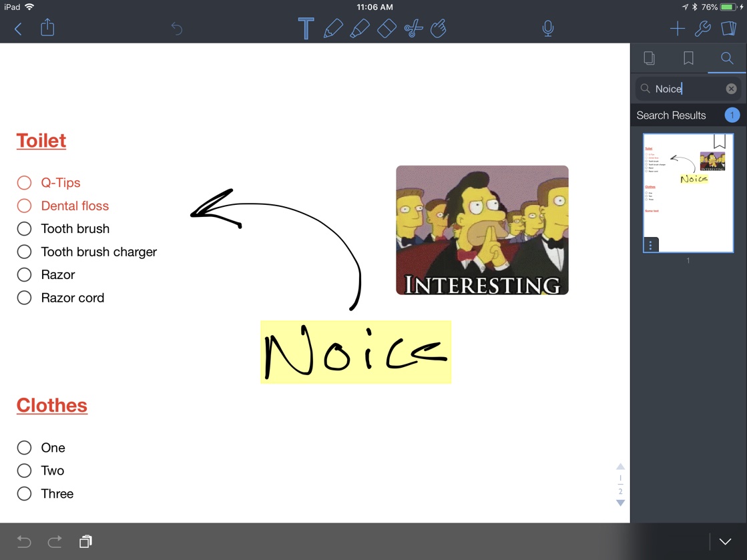747x560 pixels.
Task: Select the Text tool
Action: click(306, 28)
